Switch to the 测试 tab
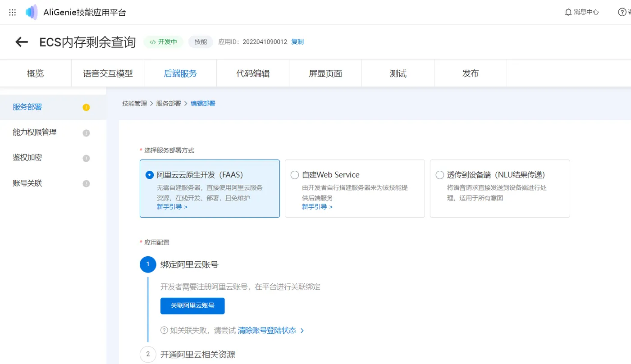Screen dimensions: 631x364 (x=398, y=73)
